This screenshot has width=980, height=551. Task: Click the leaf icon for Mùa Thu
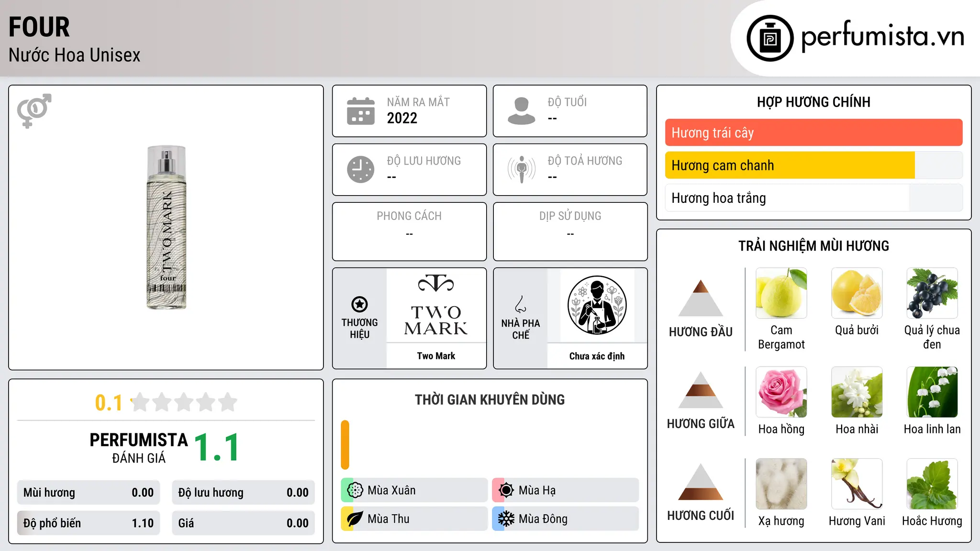pyautogui.click(x=355, y=519)
